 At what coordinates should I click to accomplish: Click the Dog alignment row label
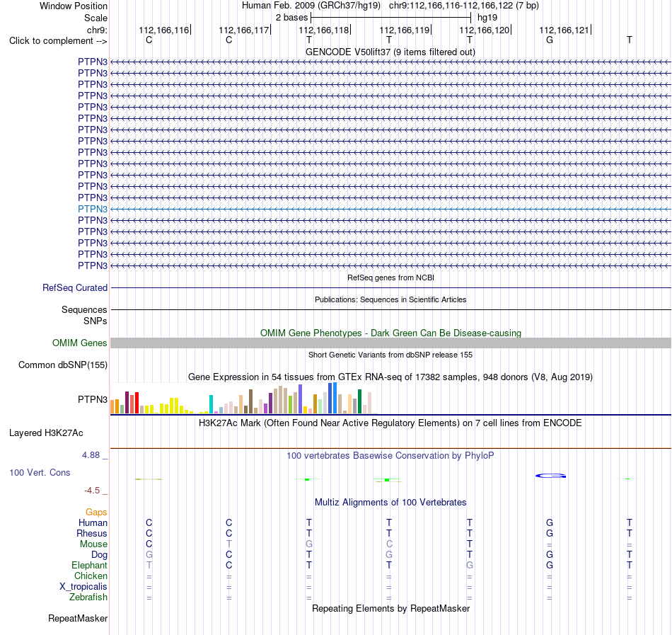(100, 554)
